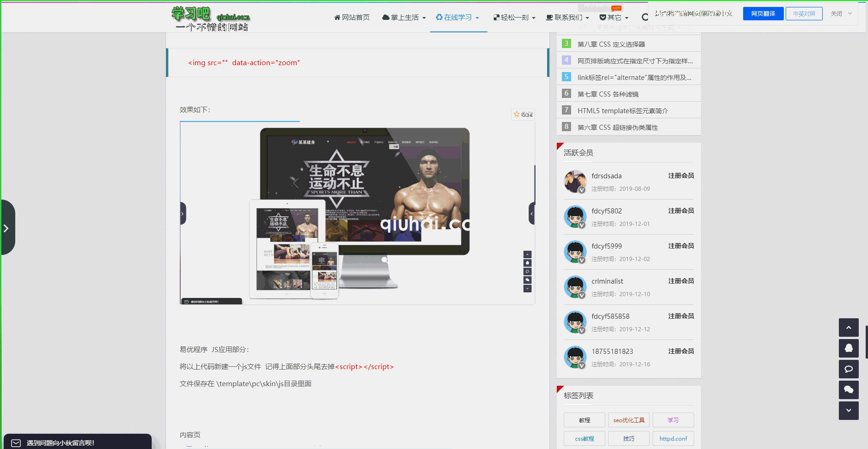Click the cloud icon beside 掌上生活

click(x=385, y=17)
